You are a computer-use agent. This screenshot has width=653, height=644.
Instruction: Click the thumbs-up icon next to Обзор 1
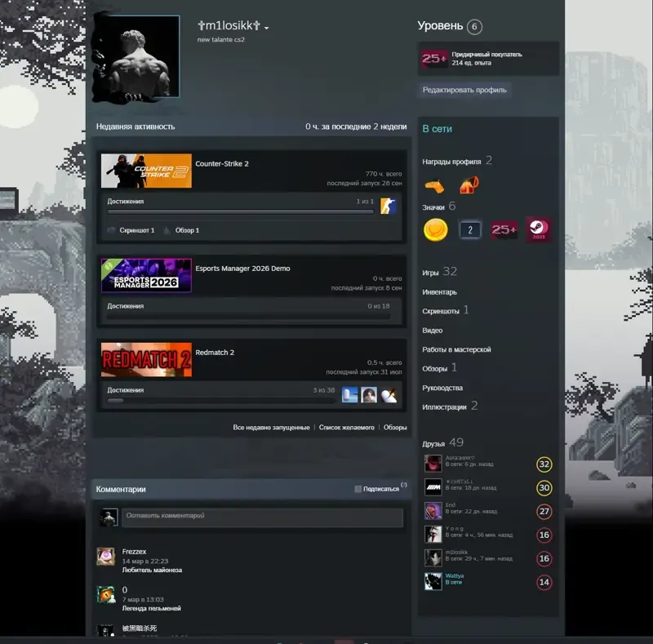[x=167, y=230]
